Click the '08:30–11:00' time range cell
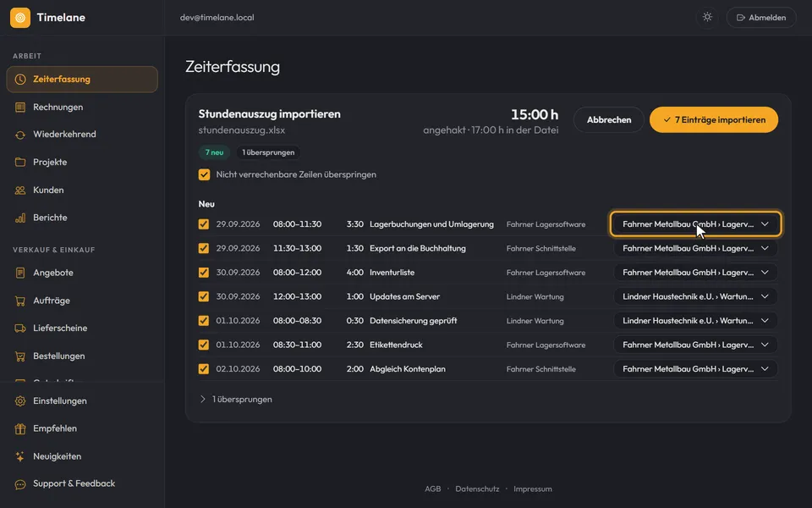This screenshot has width=812, height=508. 297,345
